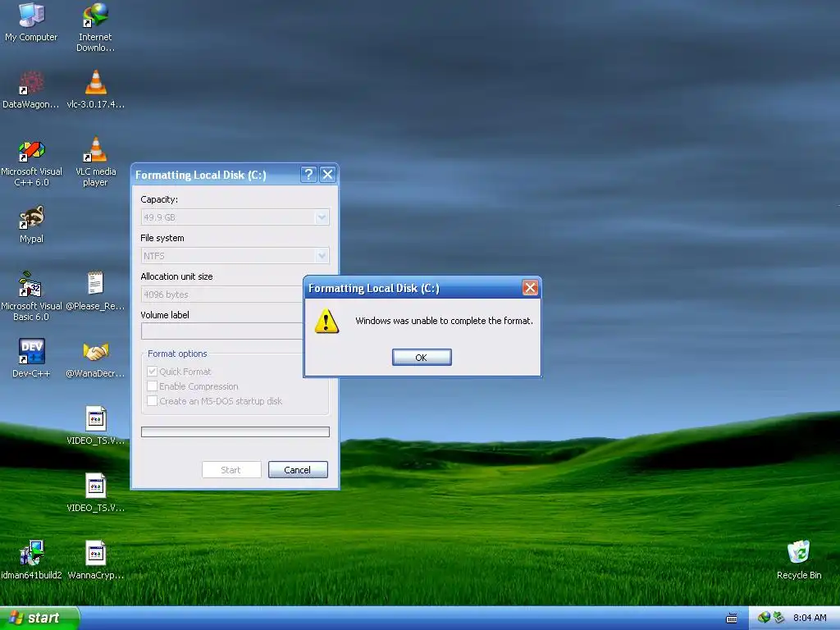Click the 8:04 AM system clock
840x630 pixels.
coord(810,619)
